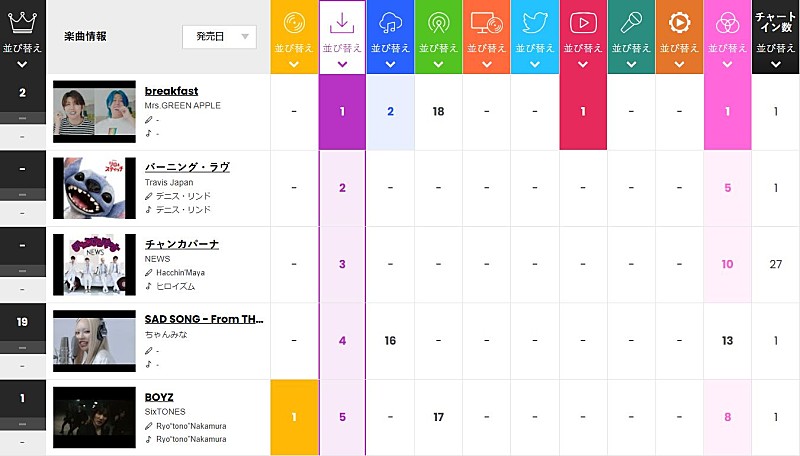Open the バーニング・ラヴ song link
The image size is (800, 456).
click(x=188, y=167)
